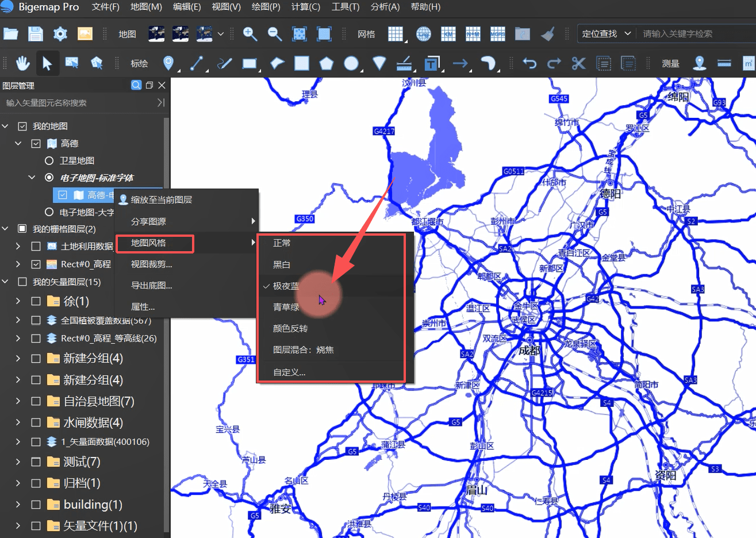Click the MGRS grid icon
Image resolution: width=756 pixels, height=538 pixels.
(x=498, y=34)
